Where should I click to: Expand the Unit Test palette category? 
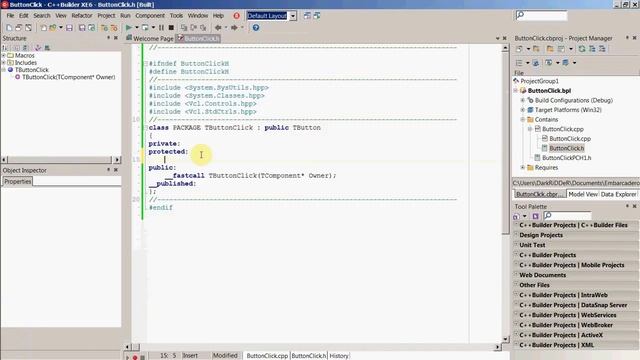(576, 245)
